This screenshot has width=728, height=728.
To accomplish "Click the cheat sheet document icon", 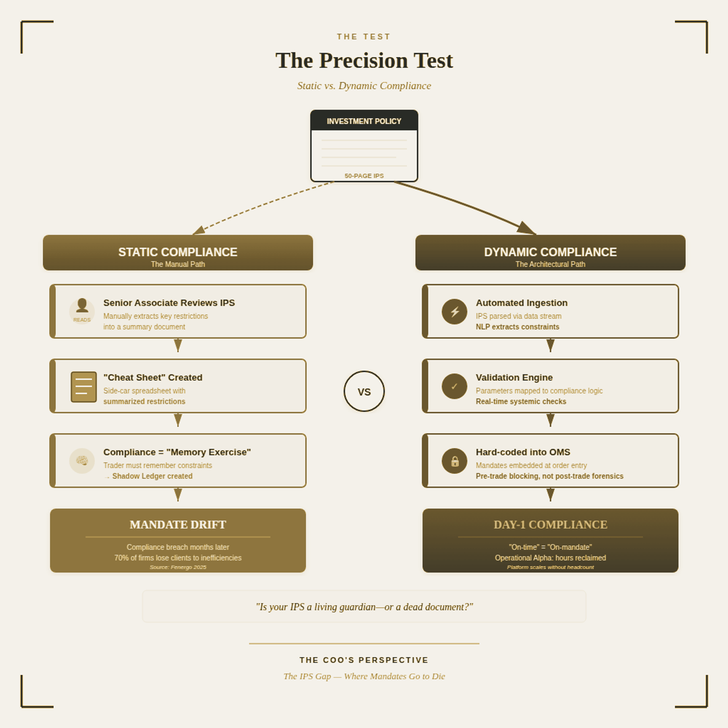I will pyautogui.click(x=84, y=387).
